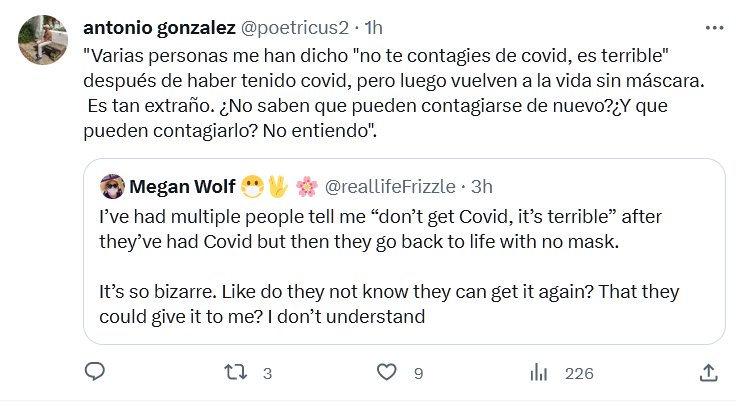This screenshot has width=736, height=402.
Task: Click the reply speech bubble icon
Action: click(x=95, y=373)
